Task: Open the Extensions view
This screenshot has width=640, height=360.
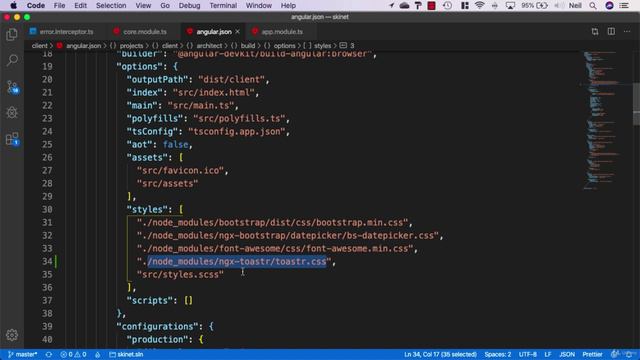Action: (12, 139)
